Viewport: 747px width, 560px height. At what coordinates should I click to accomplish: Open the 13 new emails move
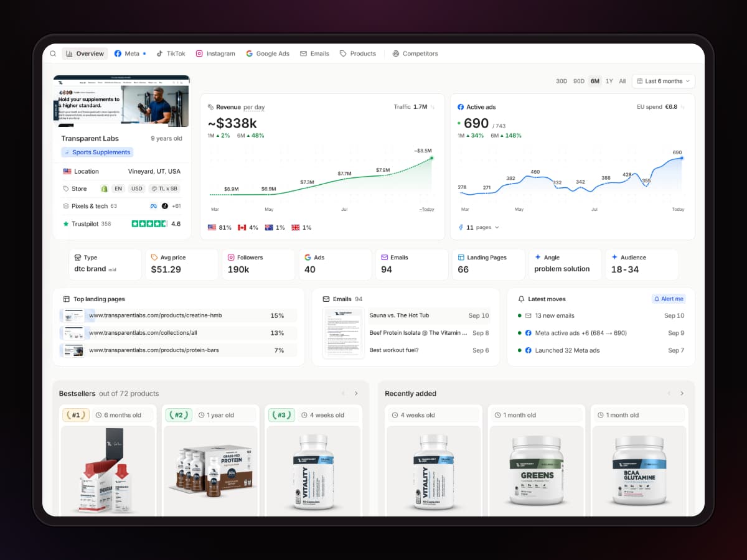[601, 315]
